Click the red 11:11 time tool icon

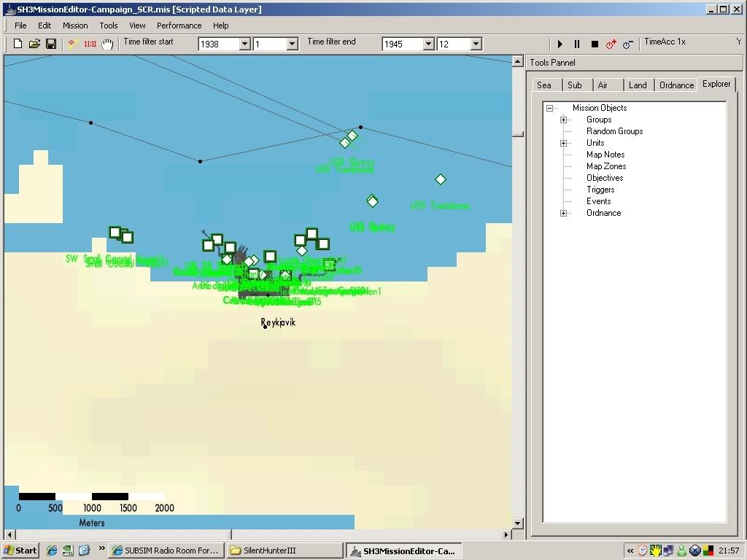tap(90, 44)
